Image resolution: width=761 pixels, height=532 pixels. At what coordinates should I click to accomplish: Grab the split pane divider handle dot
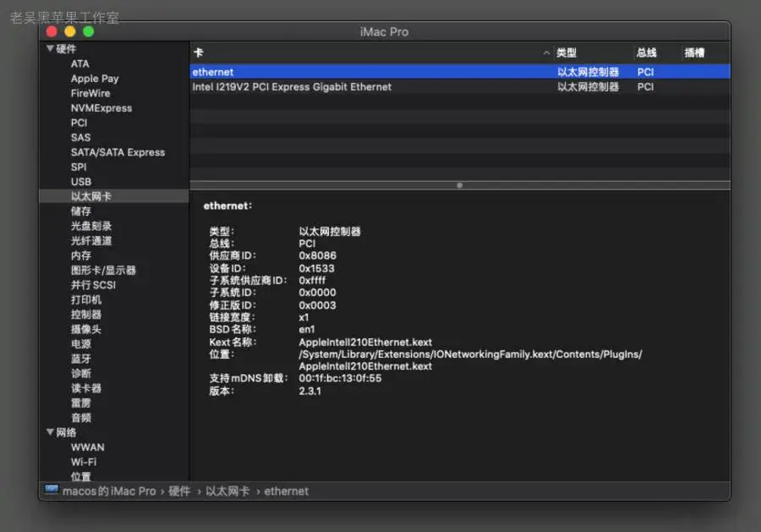click(460, 185)
